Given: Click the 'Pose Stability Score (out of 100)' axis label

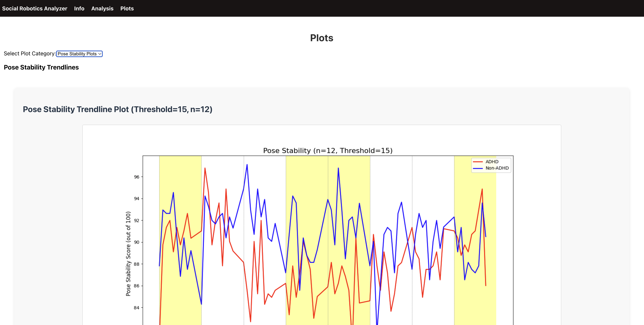Looking at the screenshot, I should tap(128, 254).
